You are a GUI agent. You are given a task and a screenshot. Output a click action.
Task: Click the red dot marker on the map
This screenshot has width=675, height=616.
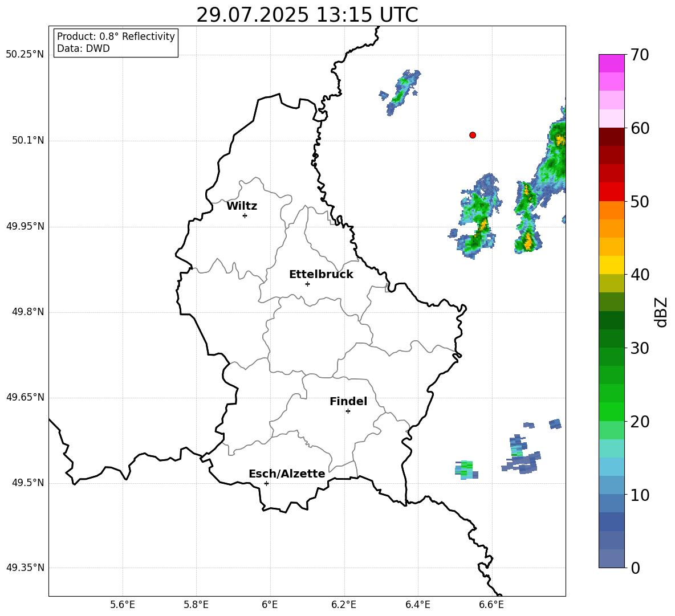pos(472,135)
